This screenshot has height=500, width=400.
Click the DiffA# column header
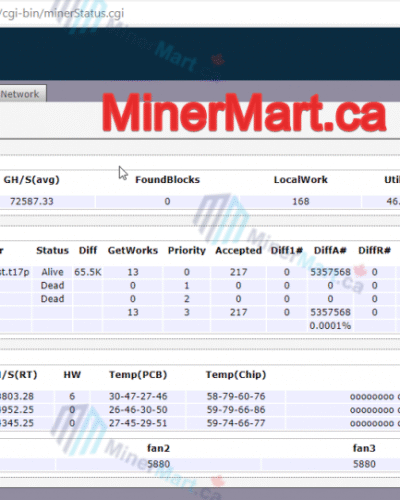click(x=330, y=250)
